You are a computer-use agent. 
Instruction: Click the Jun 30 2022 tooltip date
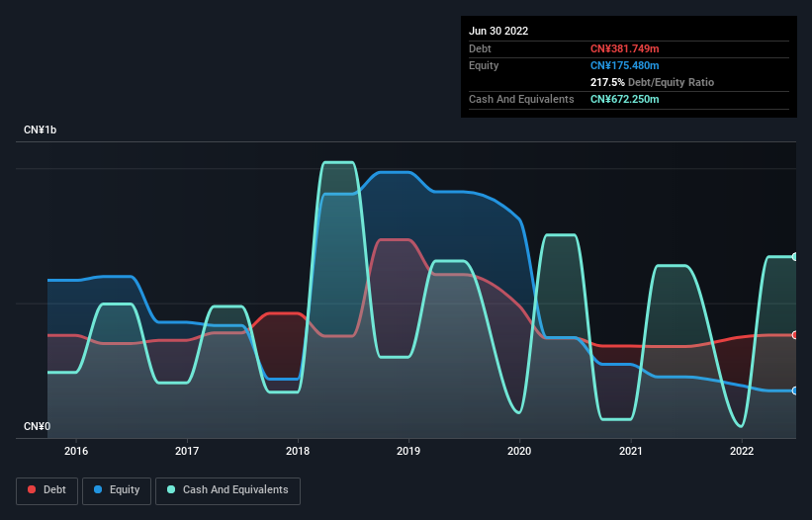tap(498, 31)
